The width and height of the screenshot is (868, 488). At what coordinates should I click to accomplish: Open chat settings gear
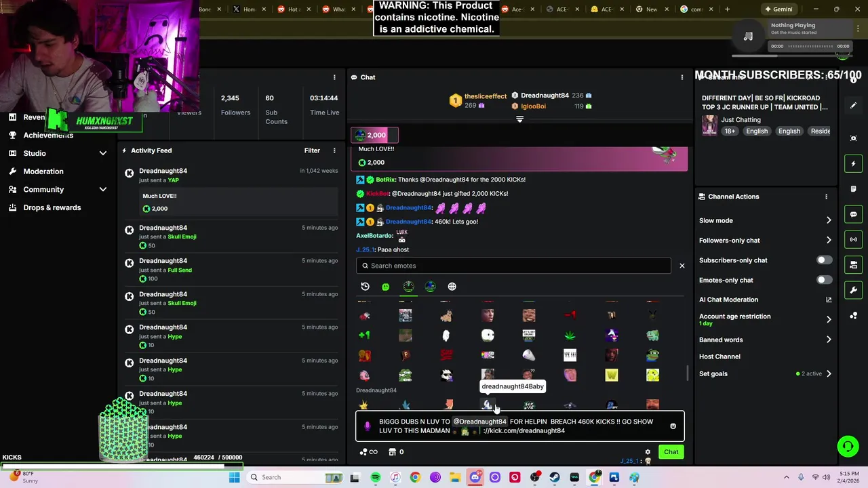(x=648, y=452)
